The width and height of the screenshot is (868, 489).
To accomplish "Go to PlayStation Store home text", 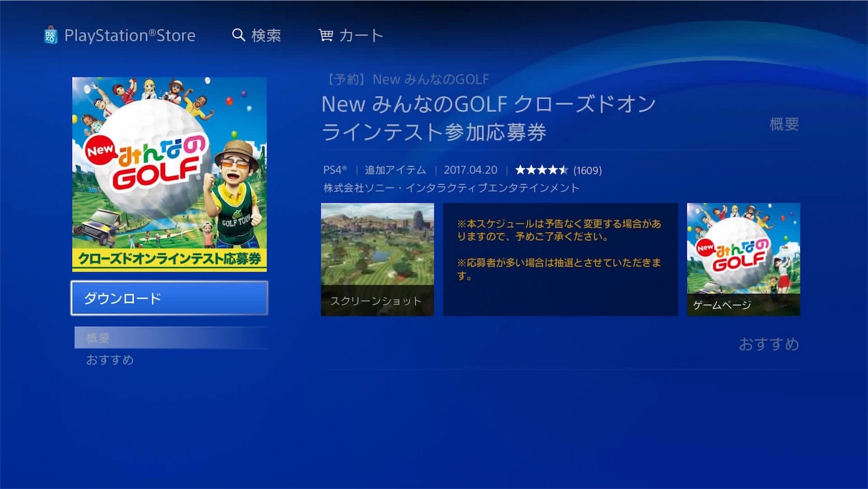I will tap(130, 35).
